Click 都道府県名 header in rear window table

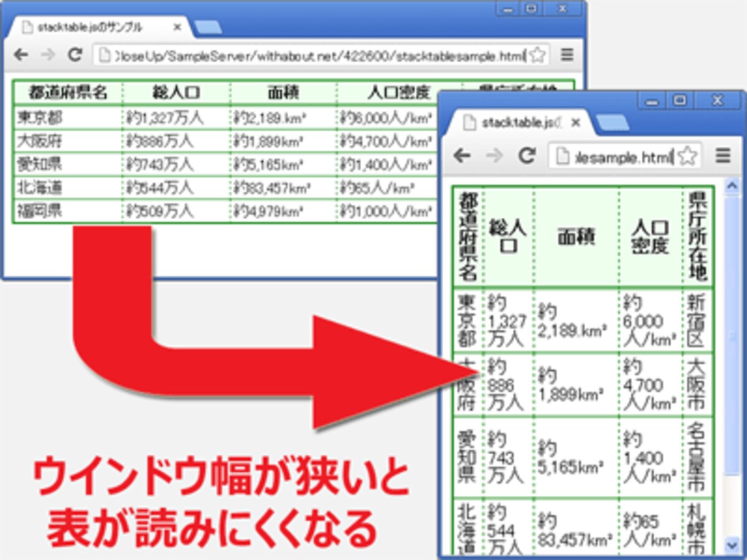[x=68, y=93]
